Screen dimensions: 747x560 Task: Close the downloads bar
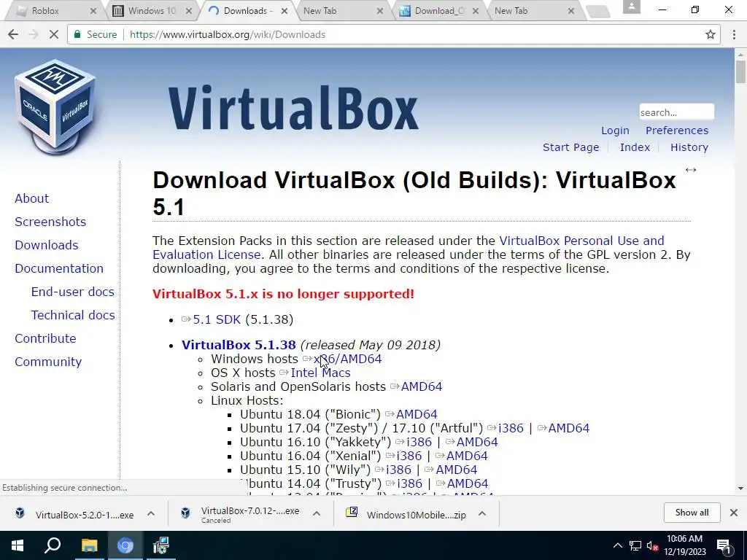tap(734, 513)
